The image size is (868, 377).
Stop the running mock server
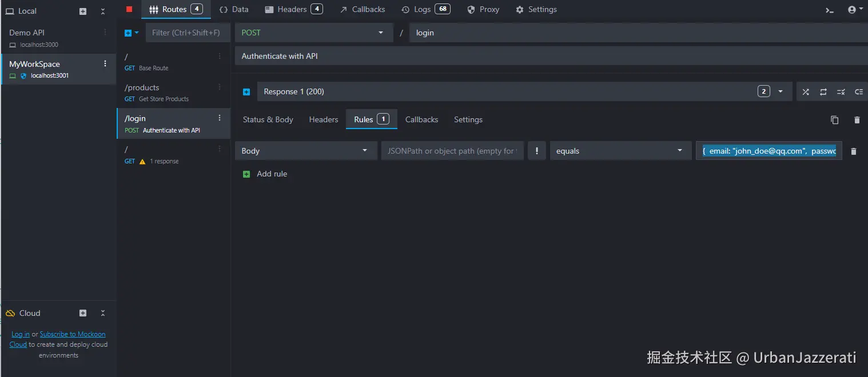point(129,9)
